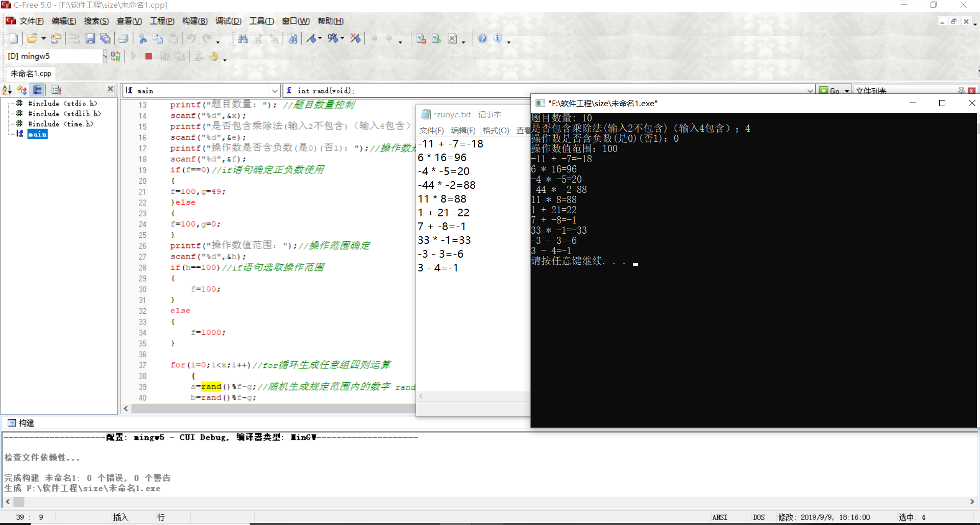Click the editor horizontal scrollbar left arrow
Screen dimensions: 980x525
[x=126, y=409]
